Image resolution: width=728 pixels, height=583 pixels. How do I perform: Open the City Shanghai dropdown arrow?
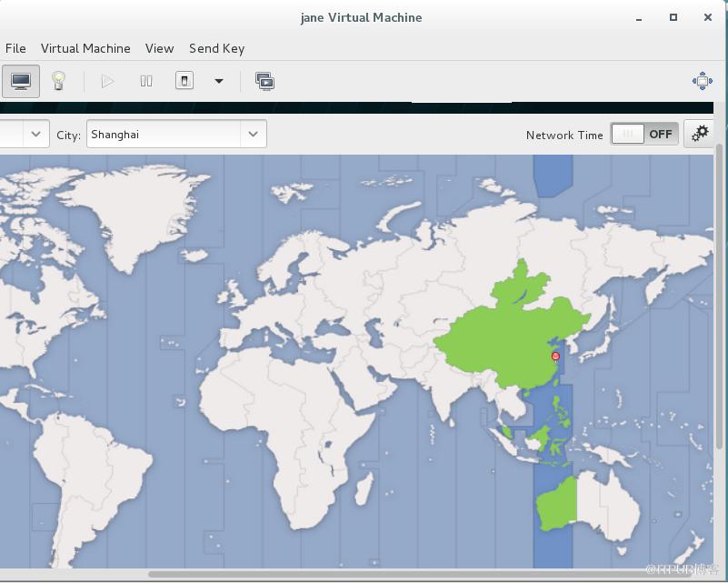tap(253, 135)
